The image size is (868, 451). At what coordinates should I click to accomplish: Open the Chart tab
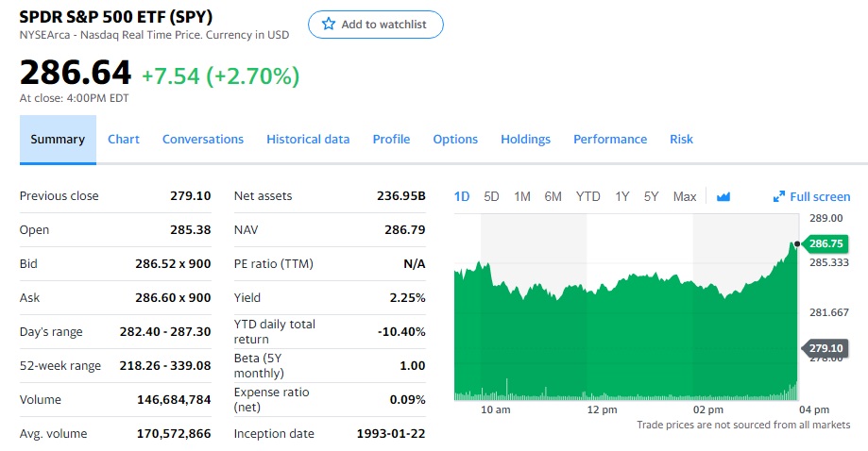(x=124, y=139)
